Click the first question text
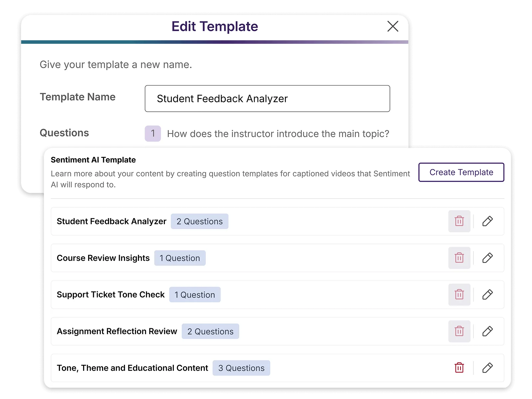 click(x=278, y=134)
